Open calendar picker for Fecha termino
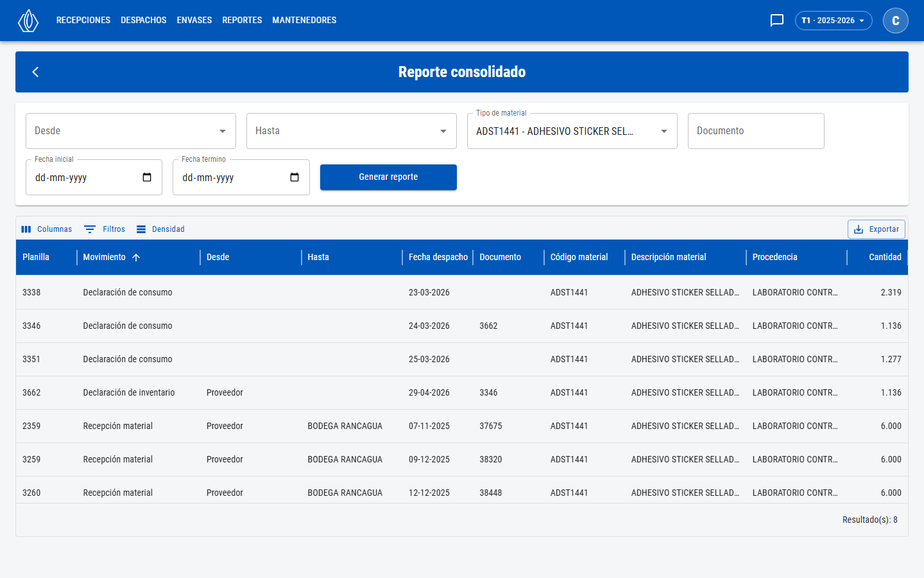This screenshot has height=578, width=924. (x=295, y=177)
